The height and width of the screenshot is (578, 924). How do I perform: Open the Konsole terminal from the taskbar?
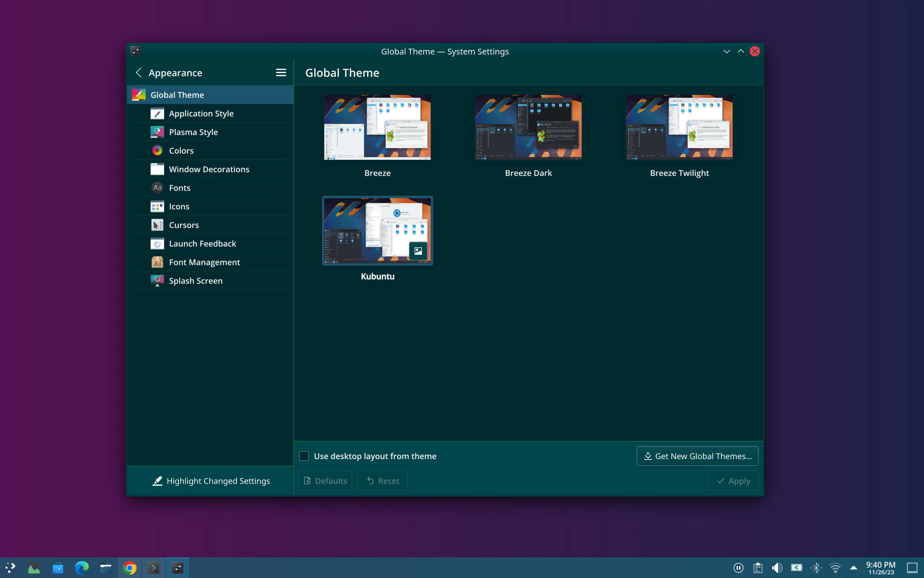153,568
